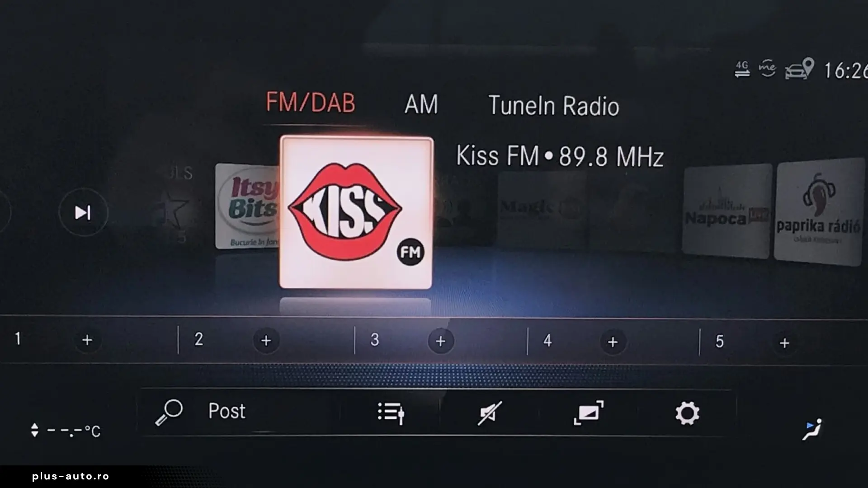This screenshot has width=868, height=488.
Task: Toggle the screen resize display icon
Action: 589,413
